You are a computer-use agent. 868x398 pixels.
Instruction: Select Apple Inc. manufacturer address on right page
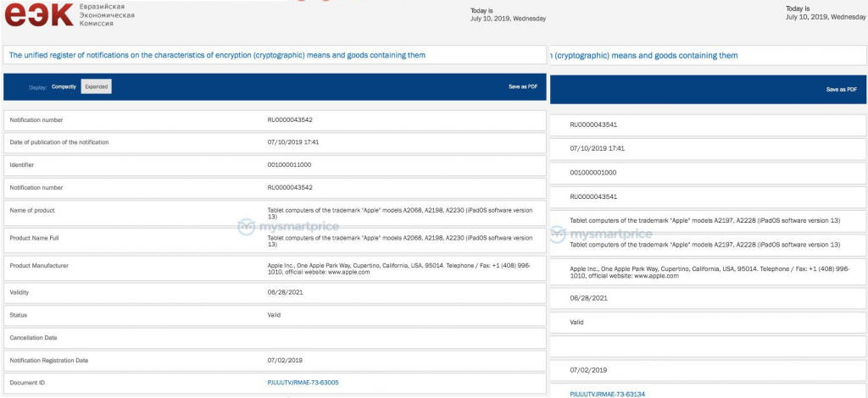[709, 272]
